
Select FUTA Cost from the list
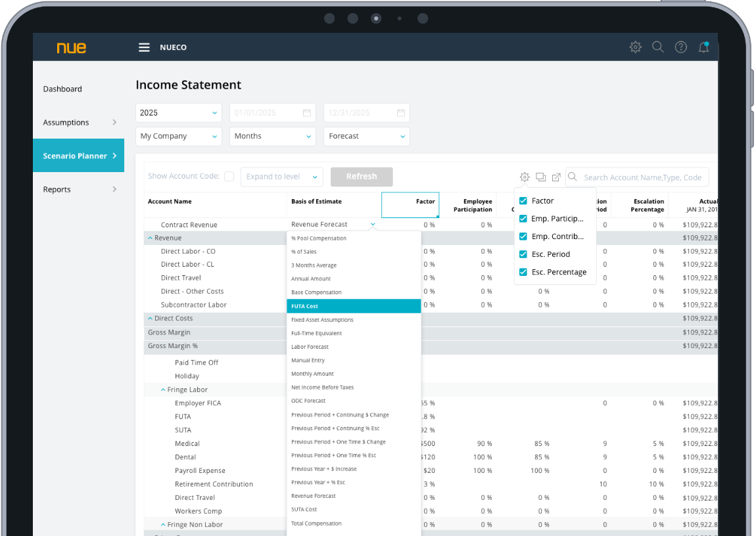(354, 306)
